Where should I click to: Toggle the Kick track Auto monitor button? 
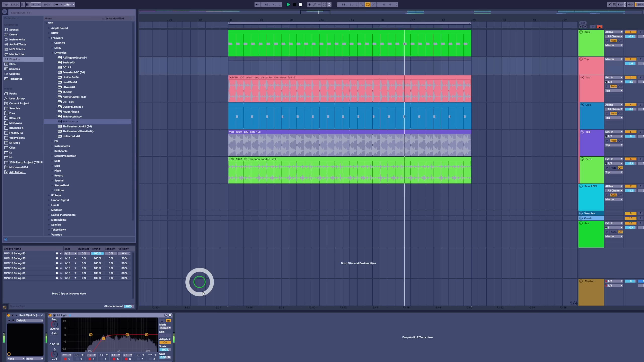click(x=613, y=41)
